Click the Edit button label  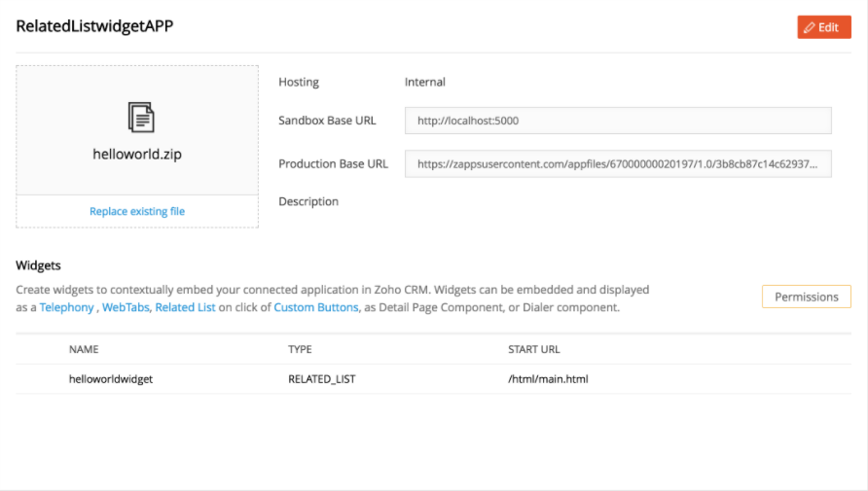828,27
